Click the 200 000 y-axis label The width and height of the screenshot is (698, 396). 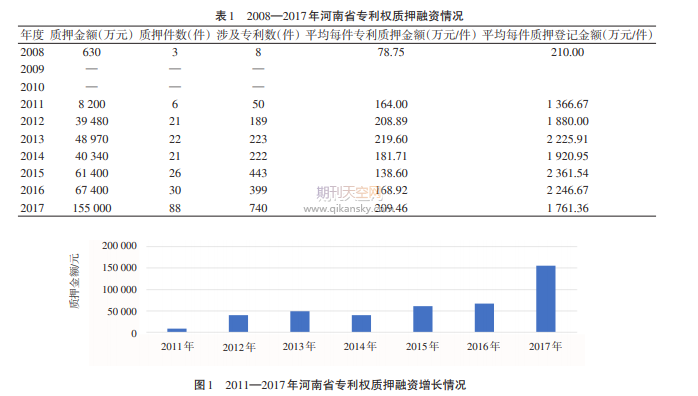click(x=119, y=246)
